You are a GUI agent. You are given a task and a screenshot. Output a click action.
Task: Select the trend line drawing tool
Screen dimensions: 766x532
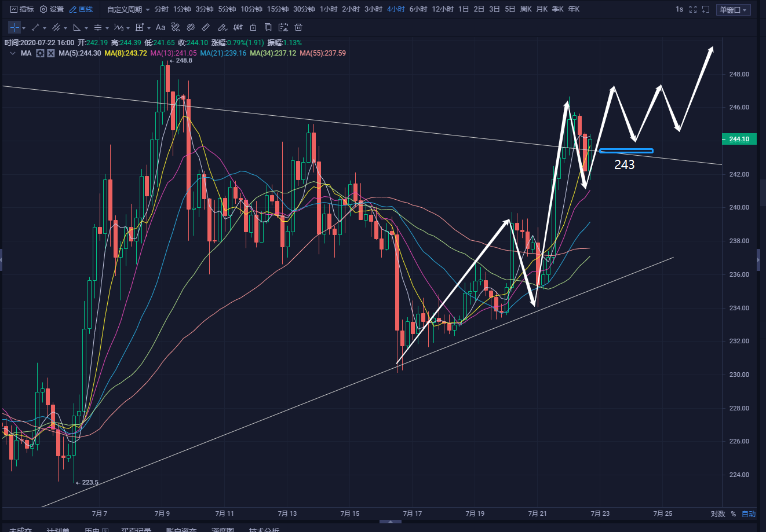35,27
